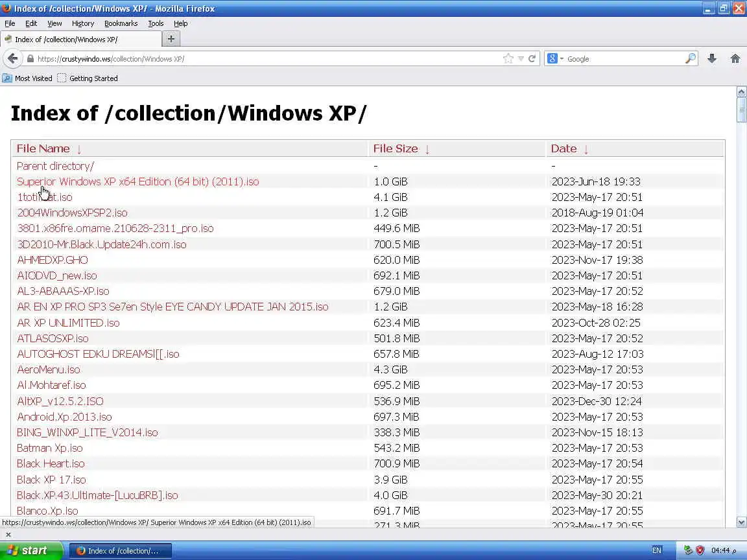Download AL3-ABAAAS-XP.iso
Screen dimensions: 747x560
(63, 291)
